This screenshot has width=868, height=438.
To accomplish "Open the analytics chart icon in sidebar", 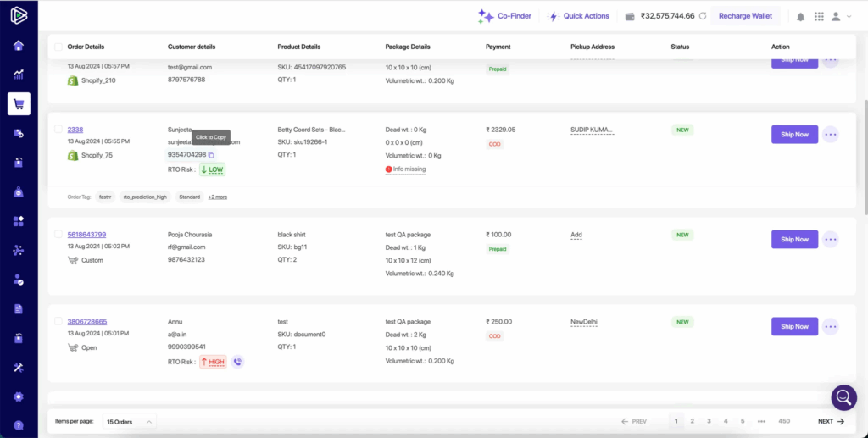I will [x=19, y=75].
